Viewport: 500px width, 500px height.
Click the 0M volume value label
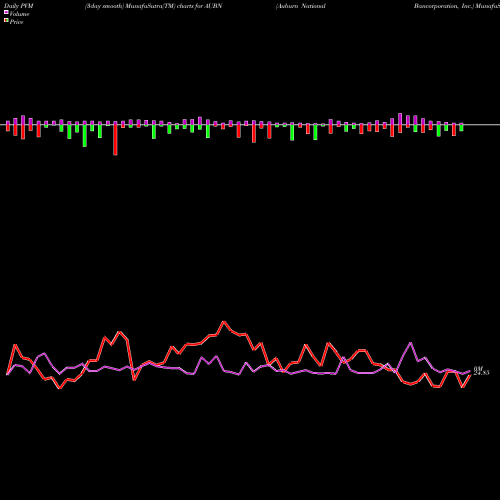[478, 368]
